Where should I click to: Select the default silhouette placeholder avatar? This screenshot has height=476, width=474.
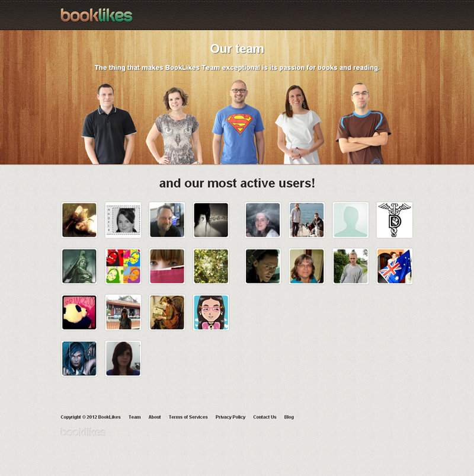tap(351, 220)
